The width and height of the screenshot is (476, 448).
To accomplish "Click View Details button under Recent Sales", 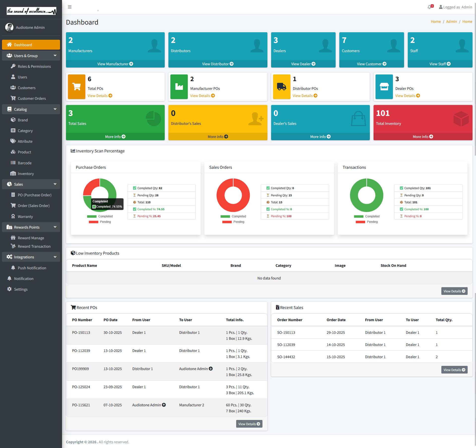I will pos(454,370).
